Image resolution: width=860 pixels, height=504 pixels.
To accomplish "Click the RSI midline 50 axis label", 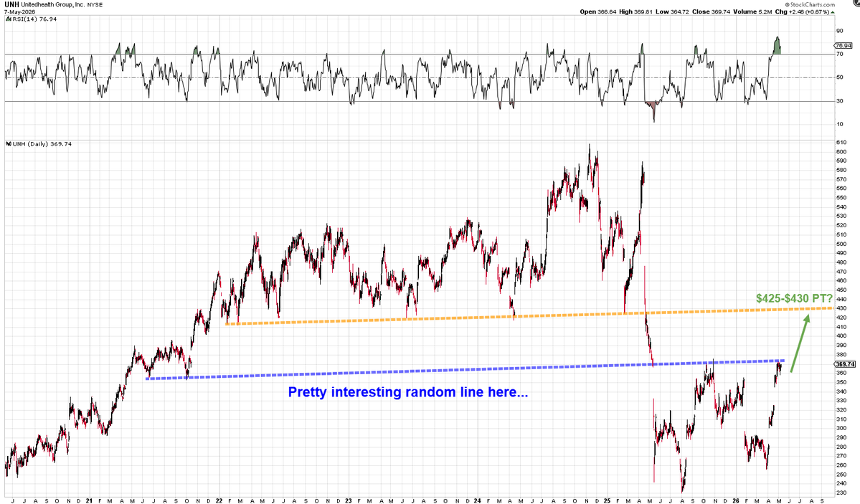I will tap(840, 77).
